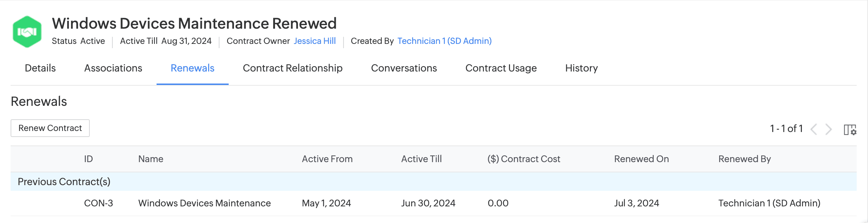Open the CON-3 contract entry
868x223 pixels.
click(x=98, y=203)
